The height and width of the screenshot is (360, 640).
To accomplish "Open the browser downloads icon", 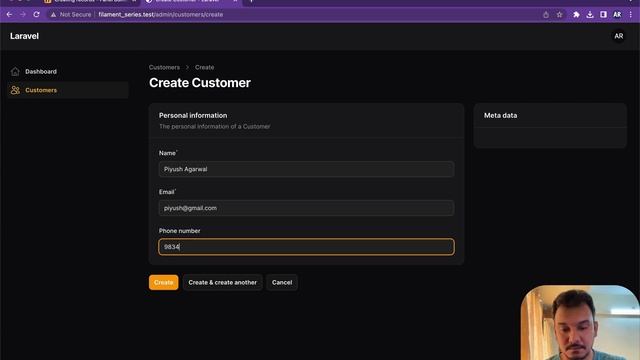I will (590, 14).
